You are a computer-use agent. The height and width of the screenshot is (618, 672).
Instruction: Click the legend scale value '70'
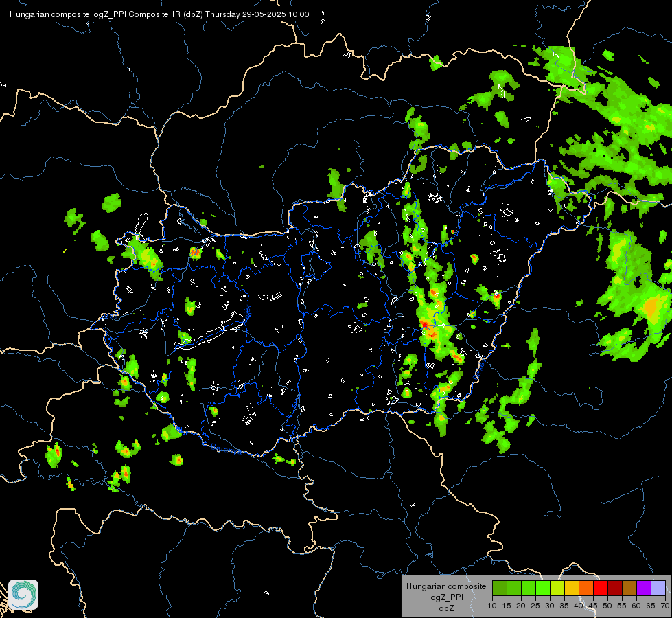tap(665, 606)
